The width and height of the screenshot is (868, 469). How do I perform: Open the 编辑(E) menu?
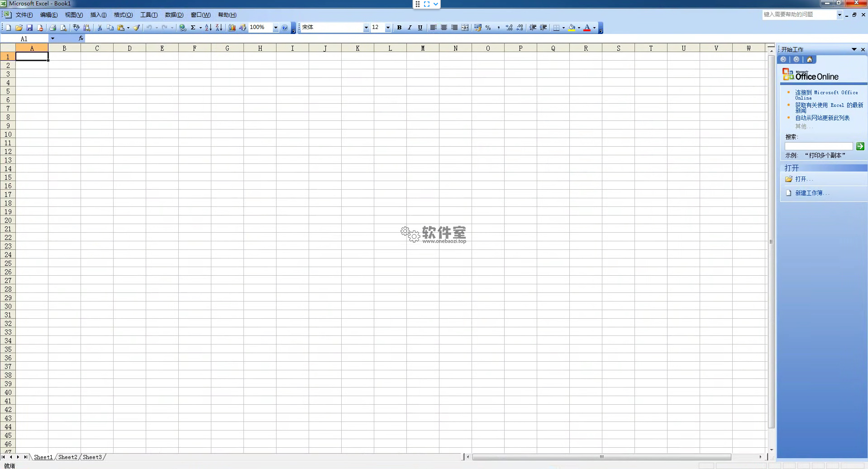click(x=49, y=15)
